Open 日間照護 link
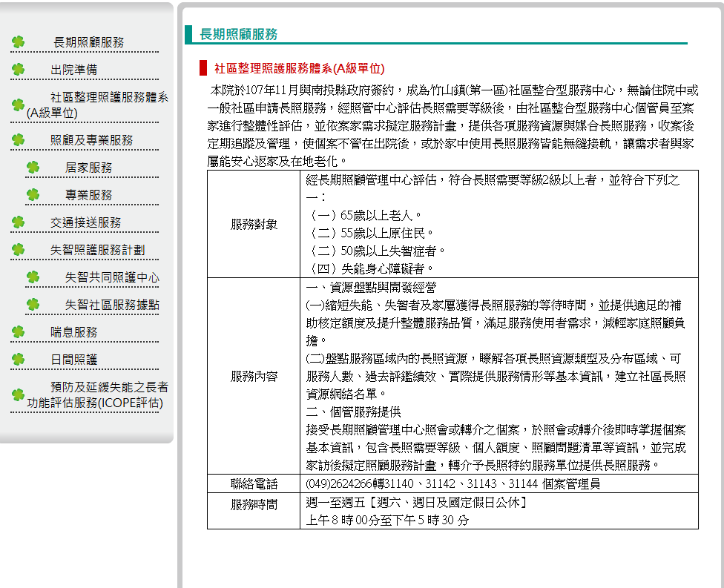 [74, 360]
